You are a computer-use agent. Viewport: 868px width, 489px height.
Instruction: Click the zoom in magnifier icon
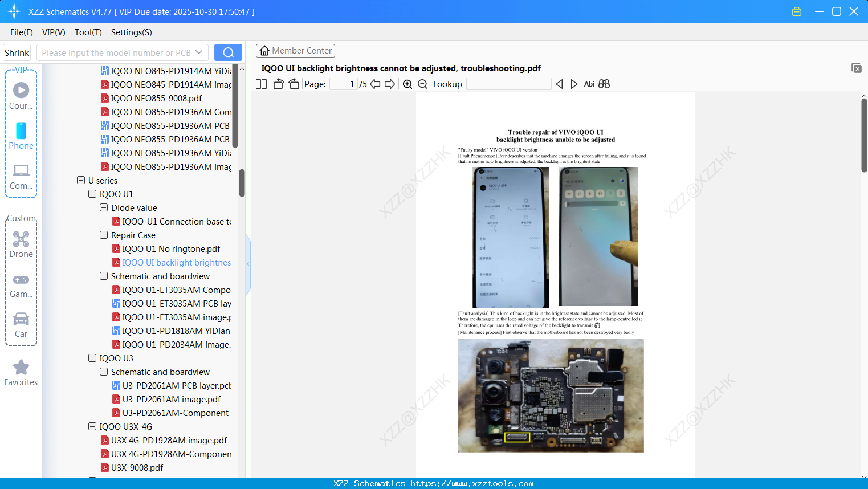pyautogui.click(x=407, y=84)
